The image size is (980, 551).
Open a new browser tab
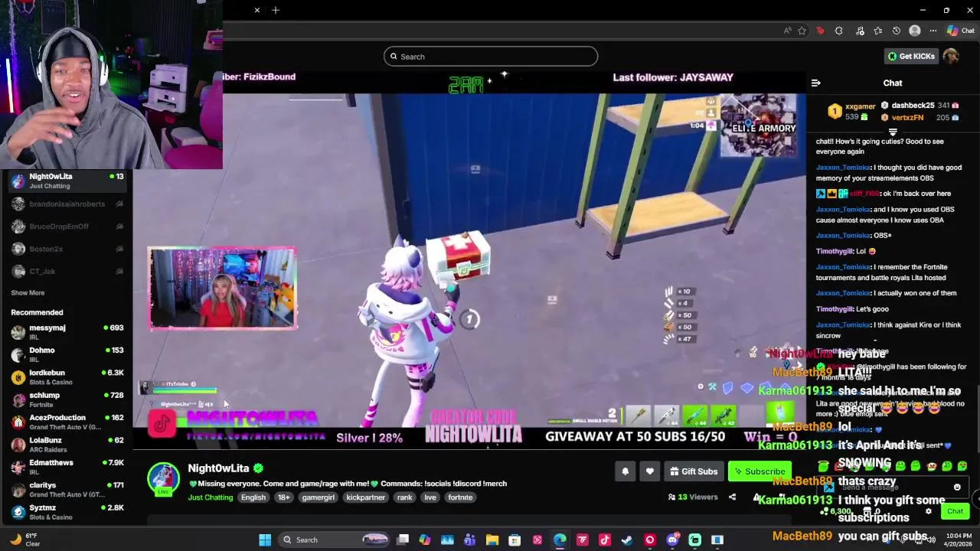click(276, 10)
